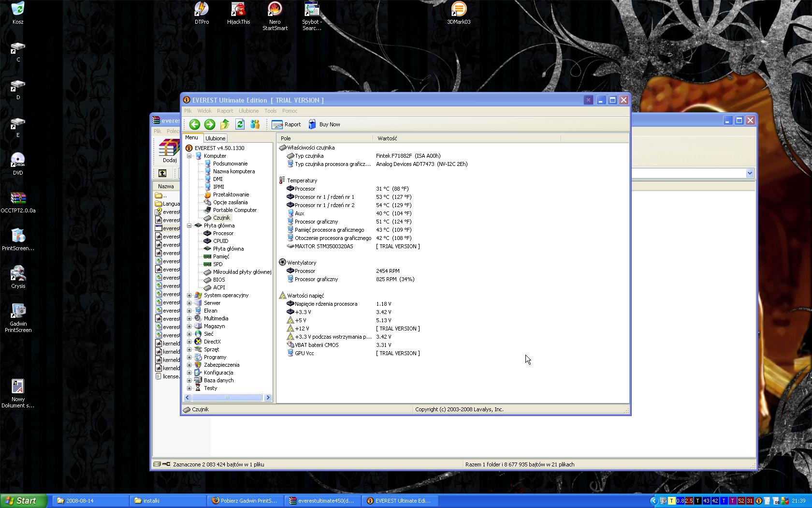Viewport: 812px width, 508px height.
Task: Select CPUID under Płyta główna
Action: 220,241
